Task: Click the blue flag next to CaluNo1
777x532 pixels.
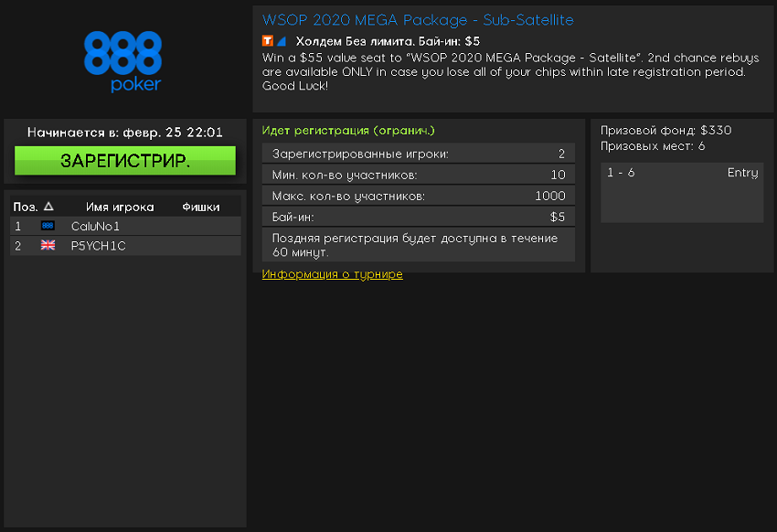Action: point(48,226)
